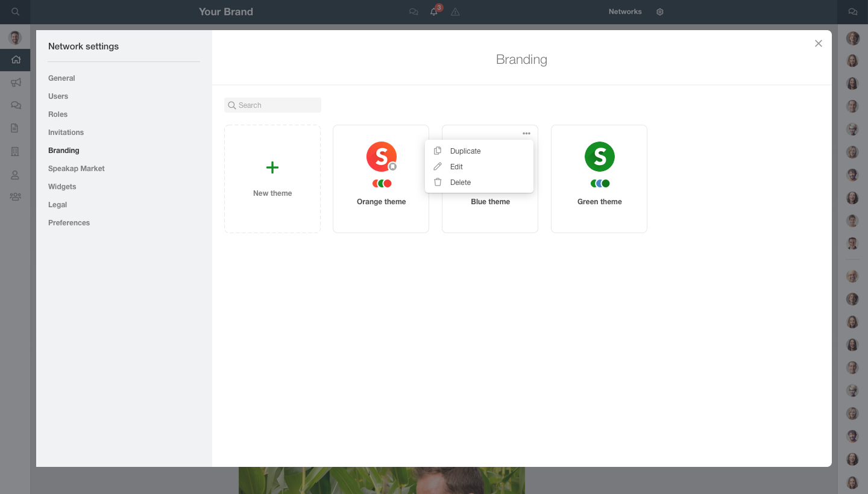Open Preferences settings section
The height and width of the screenshot is (494, 868).
pyautogui.click(x=69, y=223)
